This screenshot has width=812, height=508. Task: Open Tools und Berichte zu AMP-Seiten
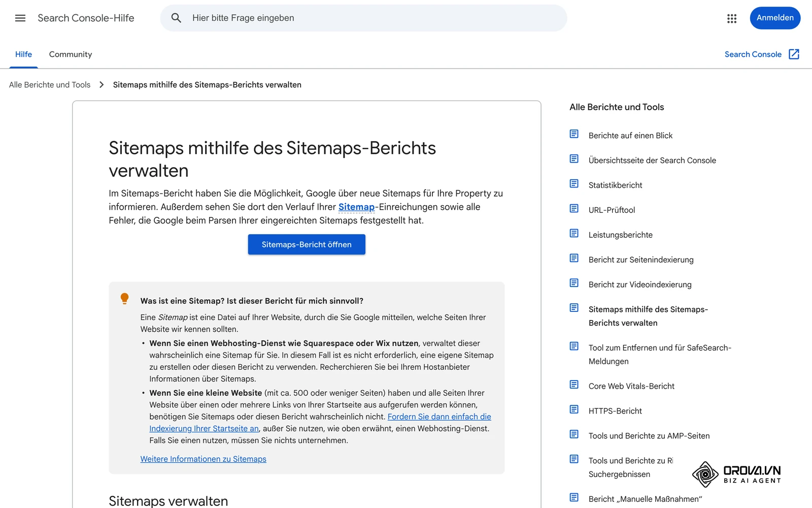coord(649,436)
